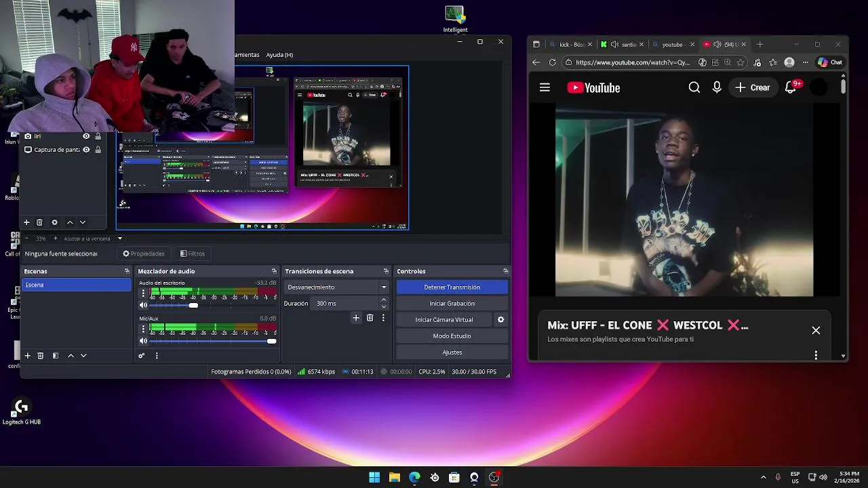Open Edge settings and more menu
The width and height of the screenshot is (868, 488).
[x=806, y=62]
